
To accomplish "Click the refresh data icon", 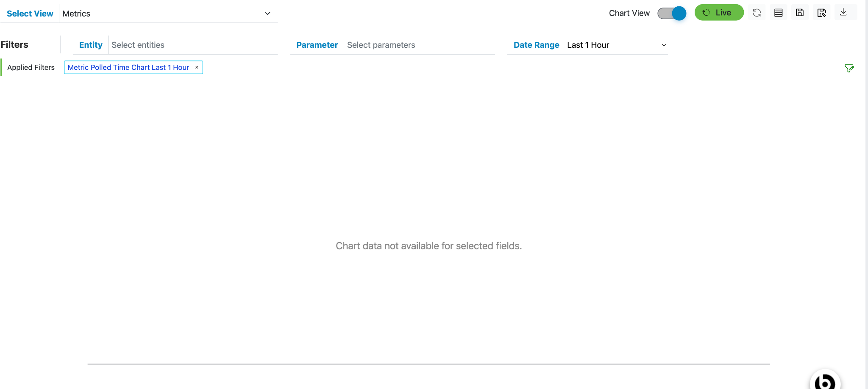I will (757, 13).
